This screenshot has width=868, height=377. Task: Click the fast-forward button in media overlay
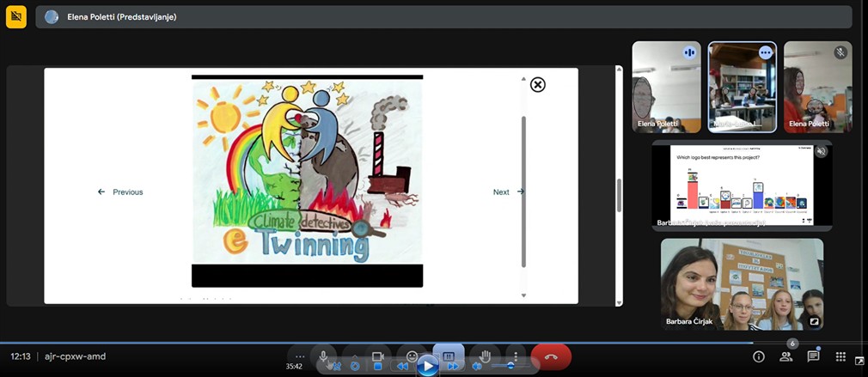(453, 366)
